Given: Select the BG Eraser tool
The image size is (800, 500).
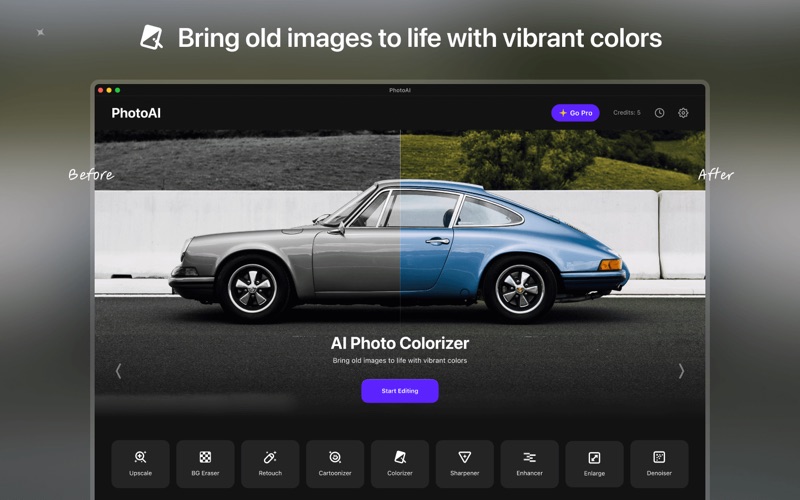Looking at the screenshot, I should click(205, 463).
